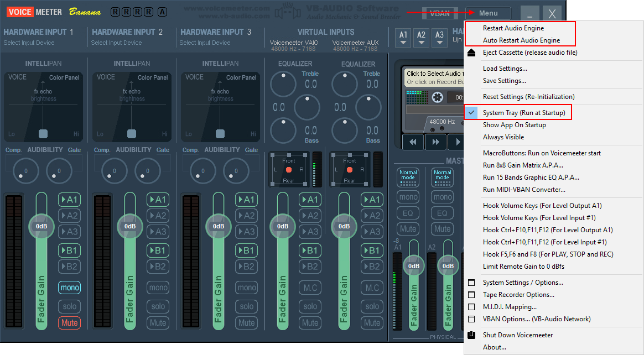Enable A3 routing on Voicemeeter AUX strip
The image size is (644, 355).
[x=372, y=232]
